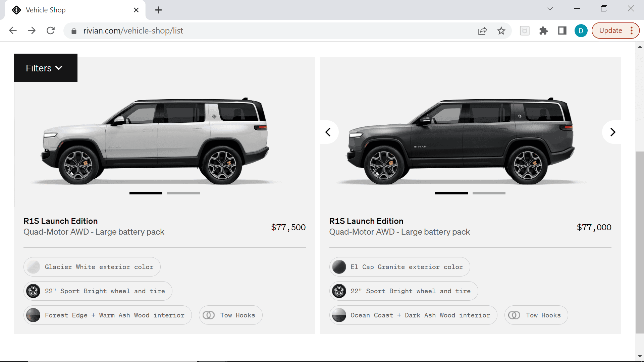Viewport: 644px width, 362px height.
Task: Click the $77,500 price
Action: tap(288, 228)
